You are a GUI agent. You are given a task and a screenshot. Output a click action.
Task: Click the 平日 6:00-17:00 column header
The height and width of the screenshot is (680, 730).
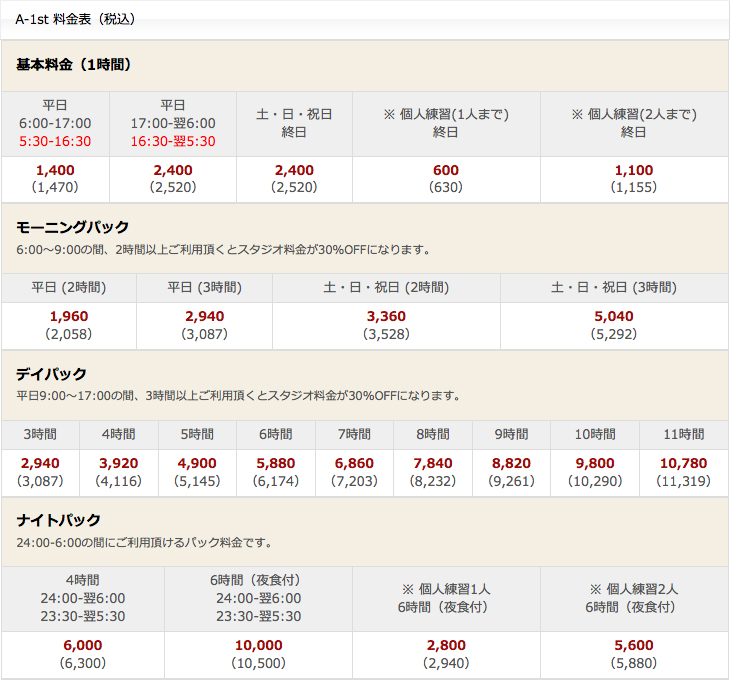click(x=55, y=123)
